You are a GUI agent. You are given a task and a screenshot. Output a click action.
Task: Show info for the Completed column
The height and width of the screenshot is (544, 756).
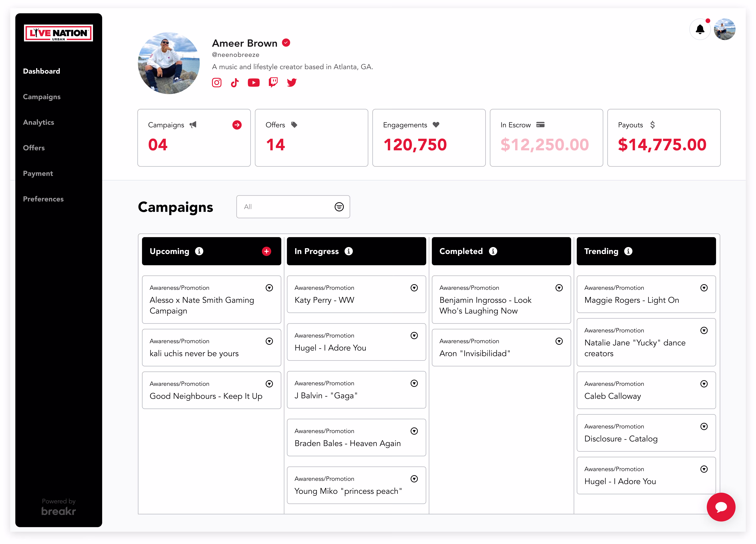[493, 251]
